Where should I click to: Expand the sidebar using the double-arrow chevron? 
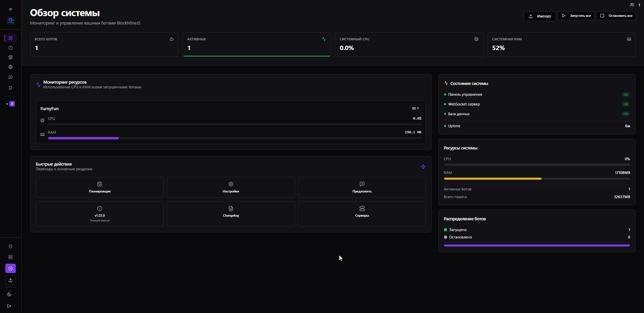(x=10, y=9)
